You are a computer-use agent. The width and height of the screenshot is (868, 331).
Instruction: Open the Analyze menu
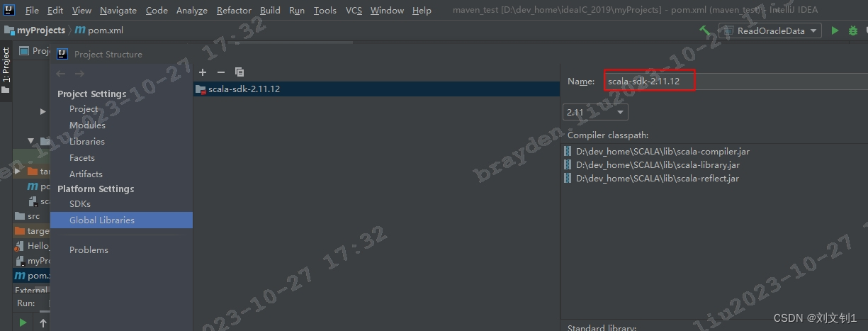(191, 11)
